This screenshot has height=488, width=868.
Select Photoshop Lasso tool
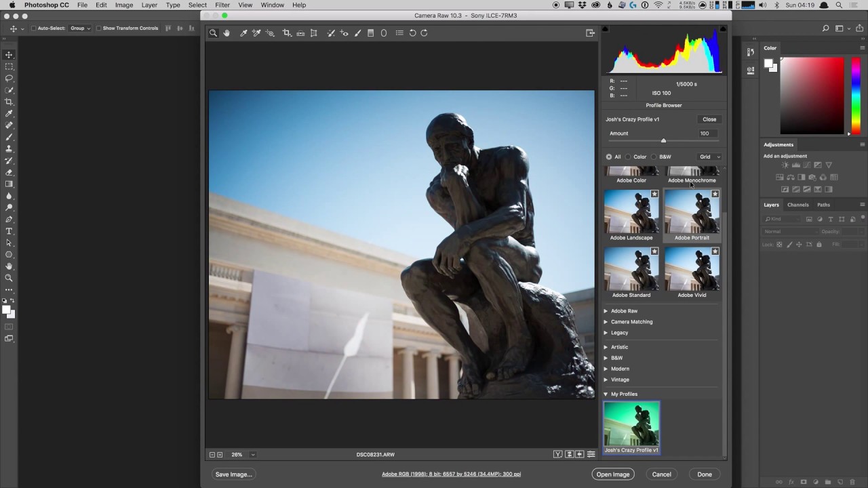9,79
